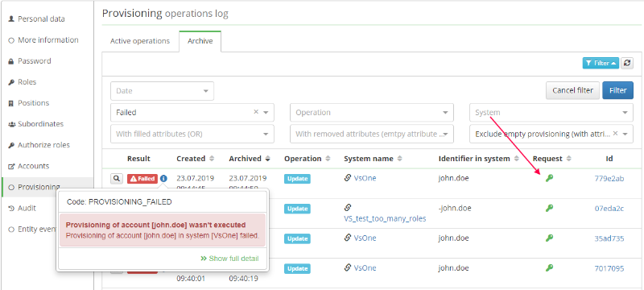The image size is (644, 290).
Task: Click Update badge in 35ad735 row
Action: (297, 238)
